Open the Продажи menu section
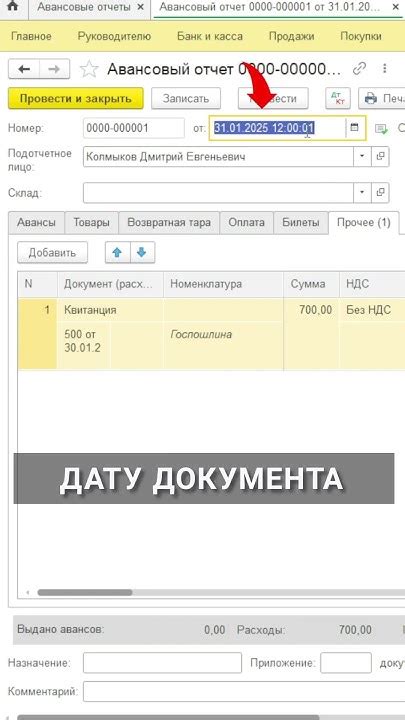The width and height of the screenshot is (405, 720). 291,37
